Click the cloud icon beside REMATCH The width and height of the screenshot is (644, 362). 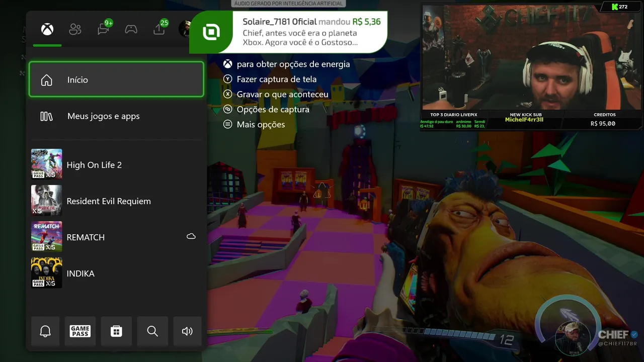coord(191,236)
